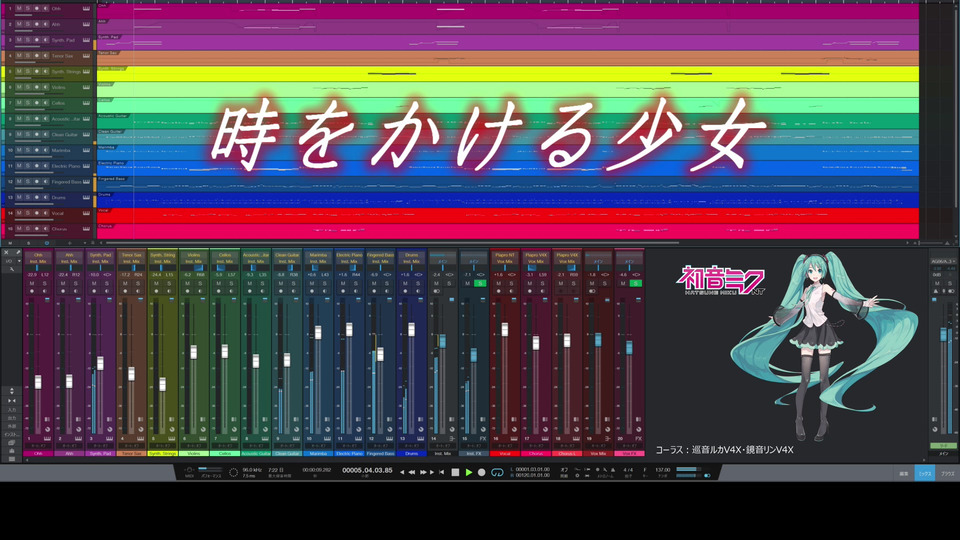Click the Marimba channel volume fader
960x540 pixels.
pyautogui.click(x=318, y=332)
